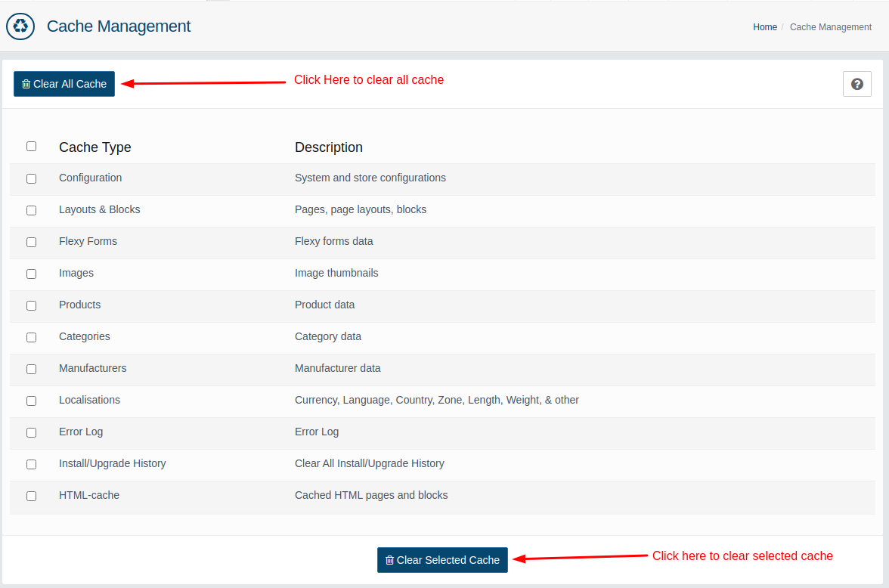The image size is (889, 588).
Task: Check the Configuration cache checkbox
Action: (x=31, y=179)
